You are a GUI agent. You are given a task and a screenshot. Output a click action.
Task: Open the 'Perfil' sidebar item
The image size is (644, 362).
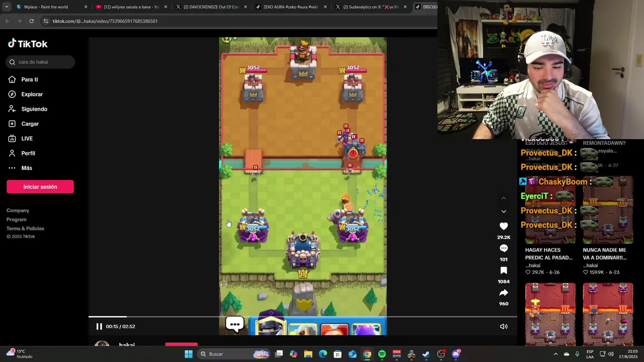coord(28,153)
